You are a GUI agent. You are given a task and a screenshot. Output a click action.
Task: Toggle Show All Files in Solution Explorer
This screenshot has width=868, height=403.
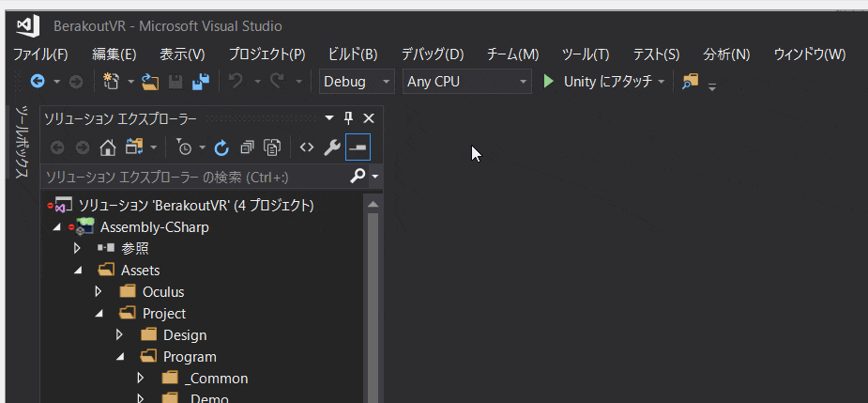pyautogui.click(x=272, y=147)
